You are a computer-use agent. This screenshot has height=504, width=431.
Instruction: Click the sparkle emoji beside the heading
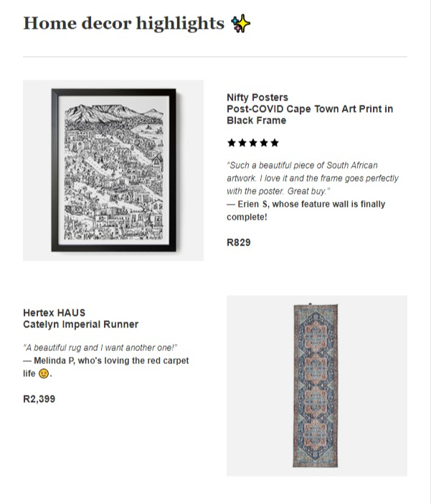[x=241, y=24]
